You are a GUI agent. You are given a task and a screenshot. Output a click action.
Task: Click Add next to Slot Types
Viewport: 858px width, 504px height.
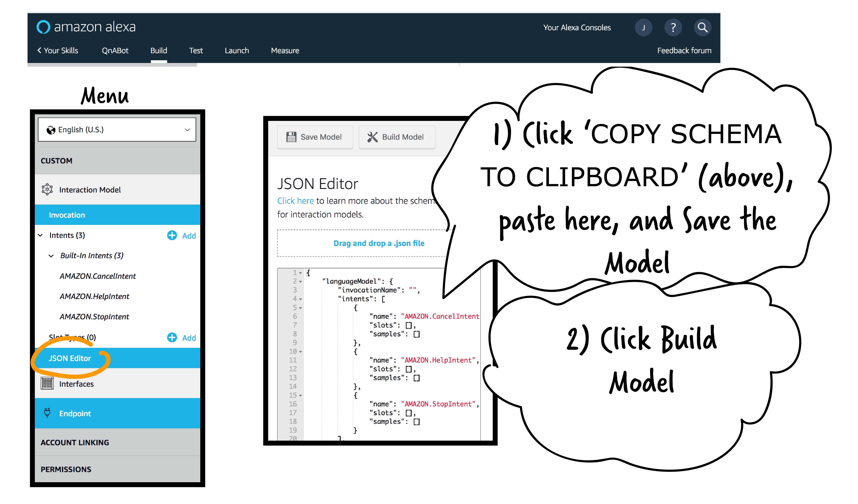189,338
